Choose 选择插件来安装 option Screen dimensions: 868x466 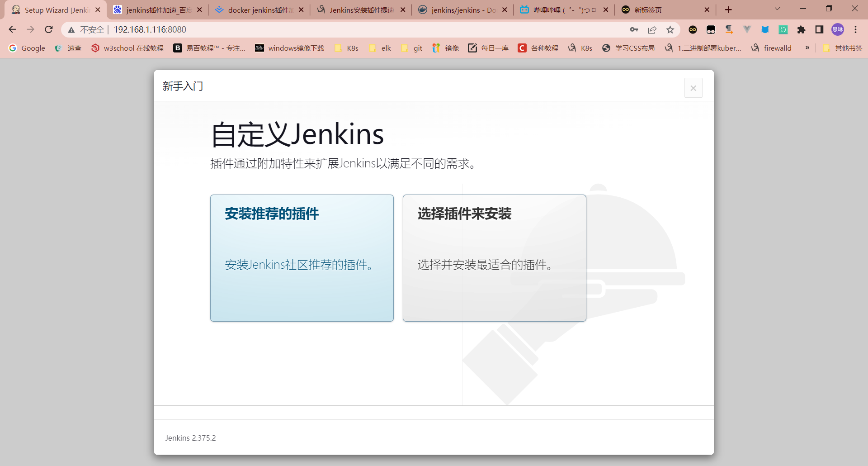pos(495,258)
